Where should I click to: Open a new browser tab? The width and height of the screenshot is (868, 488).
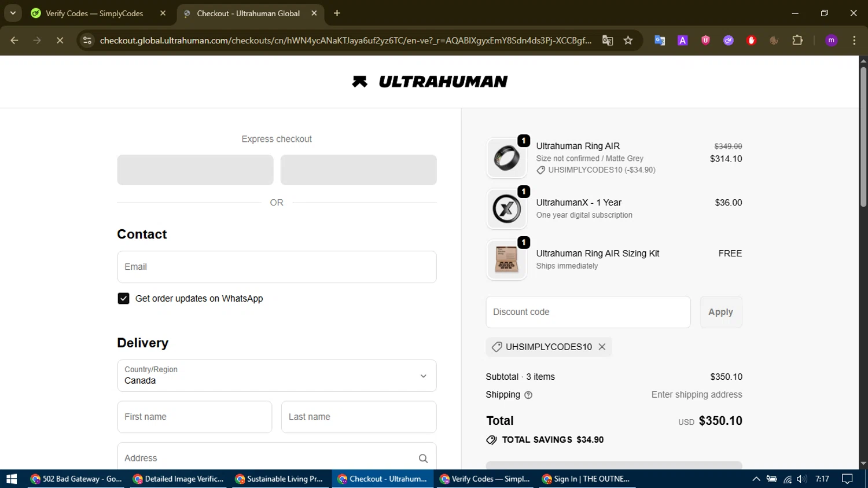click(x=337, y=13)
